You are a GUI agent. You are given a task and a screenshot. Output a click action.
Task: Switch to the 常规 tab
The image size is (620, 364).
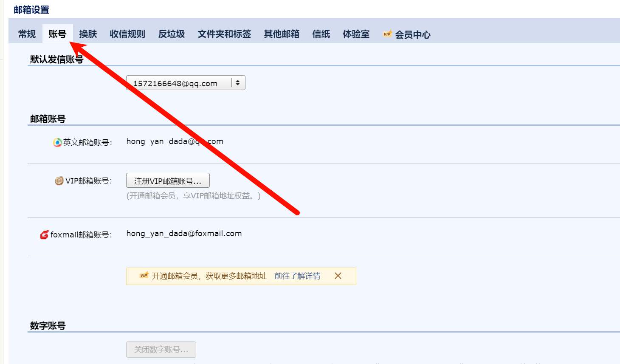(x=27, y=34)
